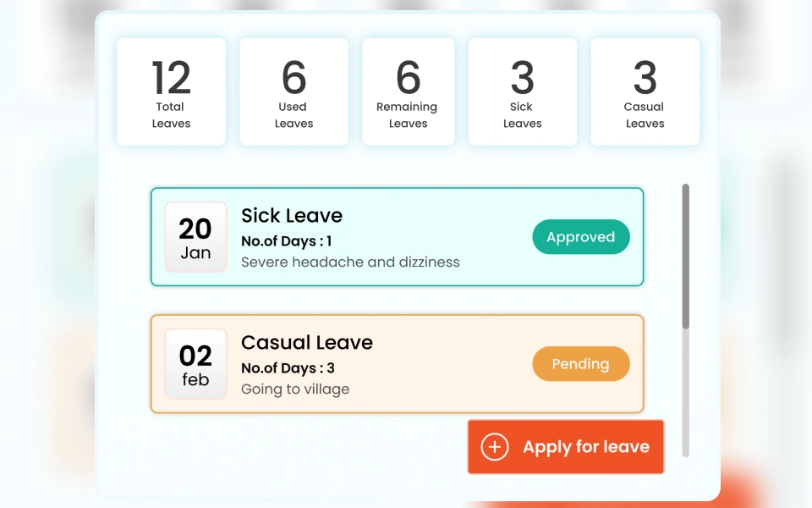The image size is (812, 508).
Task: Click the Pending status badge
Action: click(x=580, y=364)
